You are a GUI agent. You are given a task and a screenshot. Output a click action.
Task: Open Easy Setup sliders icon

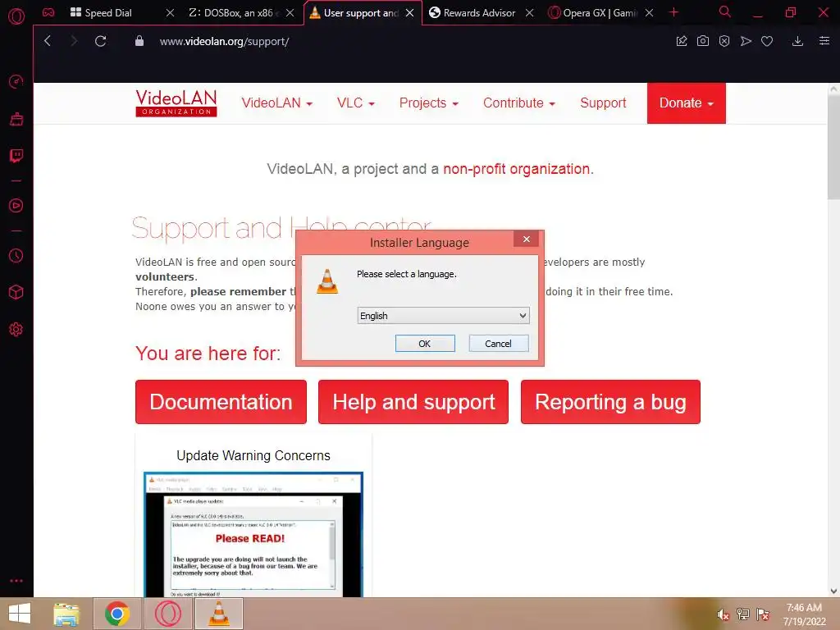coord(824,41)
